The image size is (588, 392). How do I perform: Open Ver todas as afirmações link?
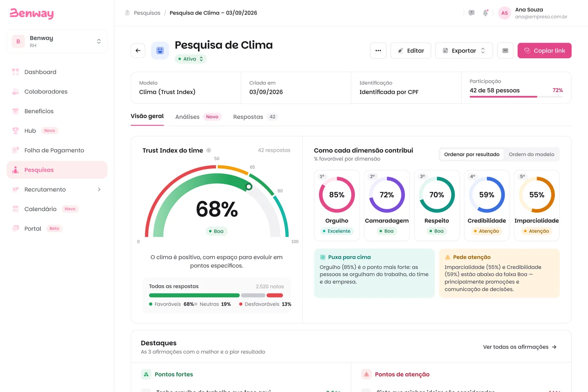pyautogui.click(x=520, y=347)
